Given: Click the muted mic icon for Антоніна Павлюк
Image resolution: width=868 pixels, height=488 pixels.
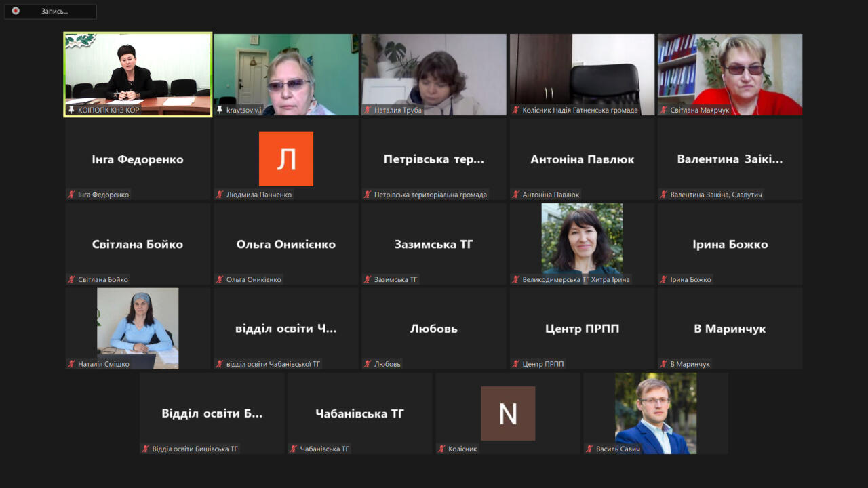Looking at the screenshot, I should click(516, 195).
